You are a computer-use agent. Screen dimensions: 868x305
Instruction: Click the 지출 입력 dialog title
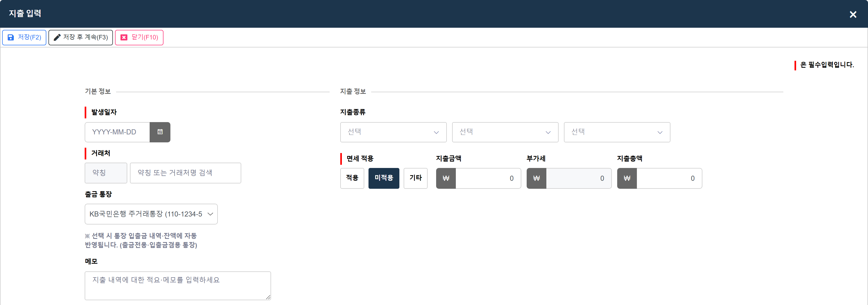coord(25,14)
